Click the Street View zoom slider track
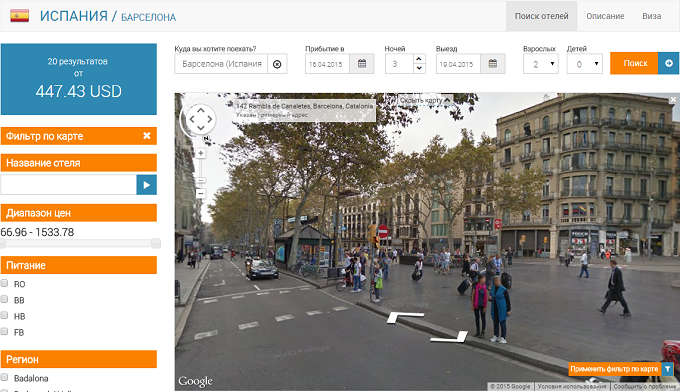The image size is (680, 392). pos(200,173)
